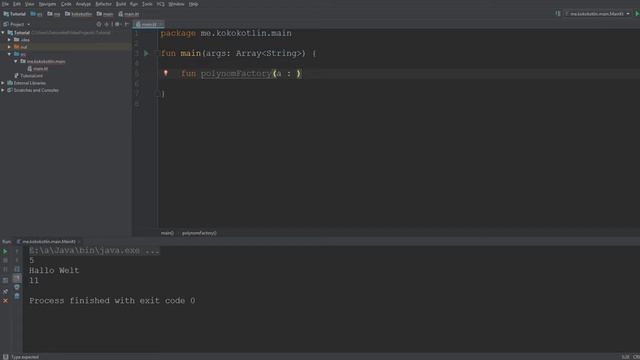Open the Project panel settings gear
The image size is (640, 360).
(x=118, y=24)
